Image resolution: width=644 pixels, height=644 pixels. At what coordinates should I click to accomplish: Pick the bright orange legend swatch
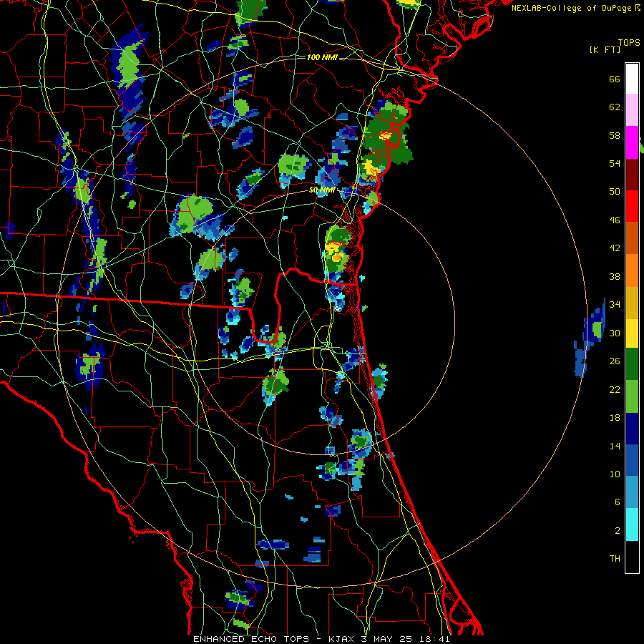[632, 270]
